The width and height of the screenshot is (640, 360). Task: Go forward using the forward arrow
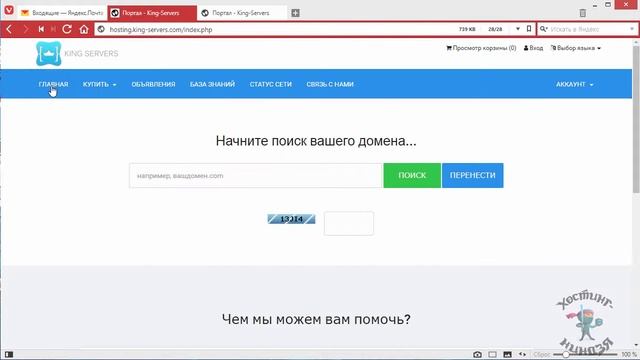point(25,29)
